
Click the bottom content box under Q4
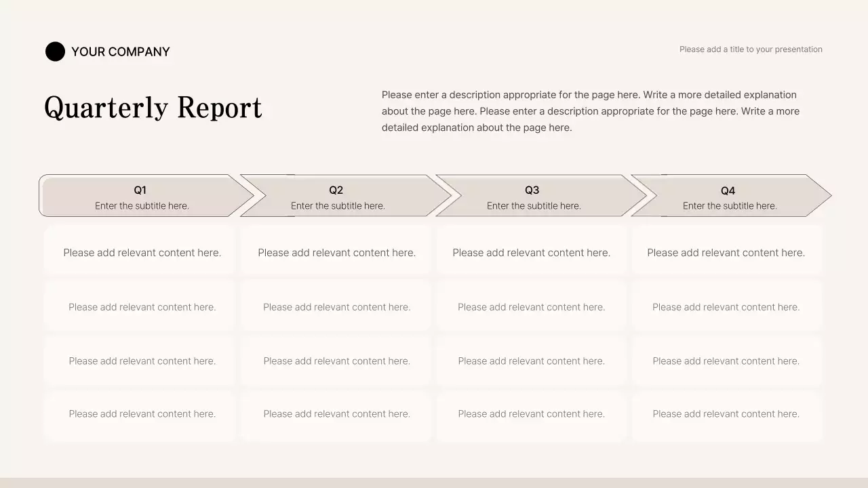point(726,413)
